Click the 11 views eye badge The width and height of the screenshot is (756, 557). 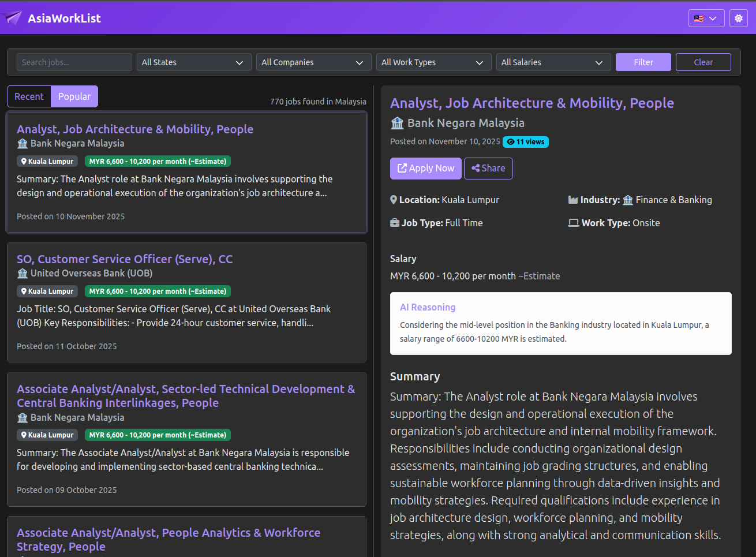point(526,142)
